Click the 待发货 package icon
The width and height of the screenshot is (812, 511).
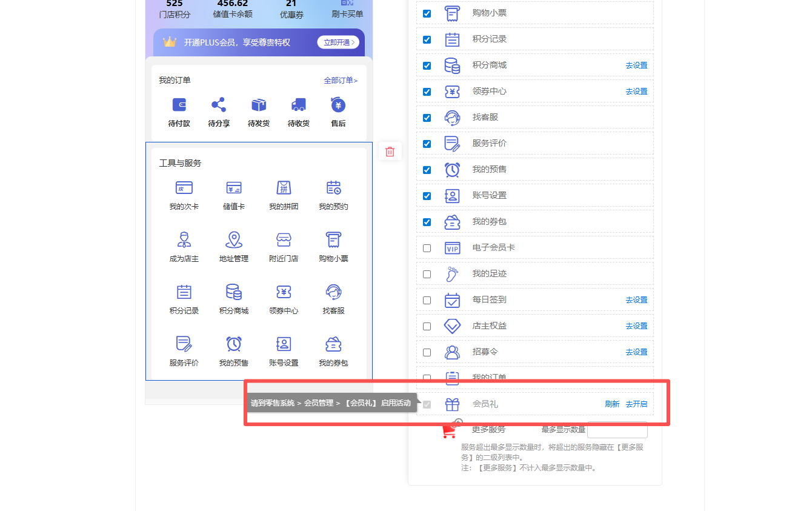[x=259, y=105]
